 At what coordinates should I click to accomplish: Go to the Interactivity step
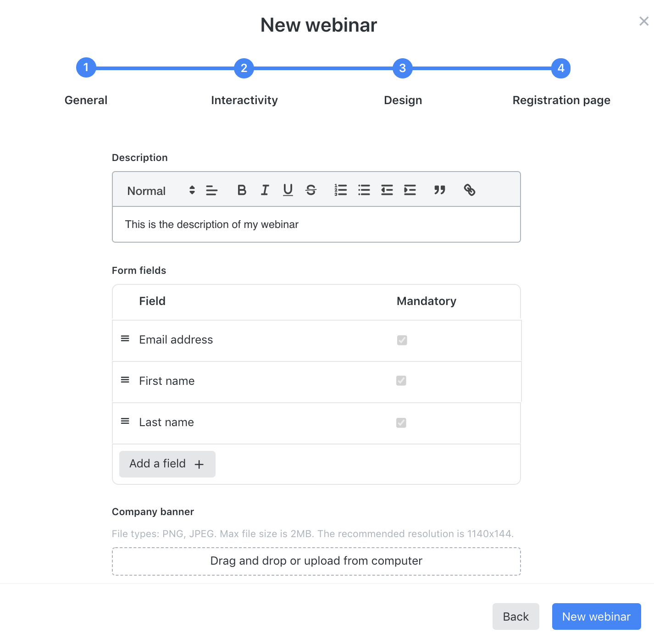(x=244, y=68)
